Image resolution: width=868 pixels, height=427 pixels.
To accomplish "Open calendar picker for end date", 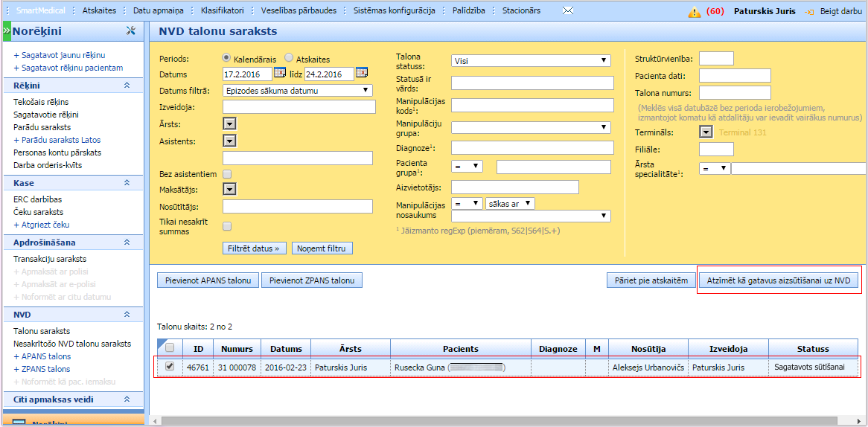I will click(362, 73).
